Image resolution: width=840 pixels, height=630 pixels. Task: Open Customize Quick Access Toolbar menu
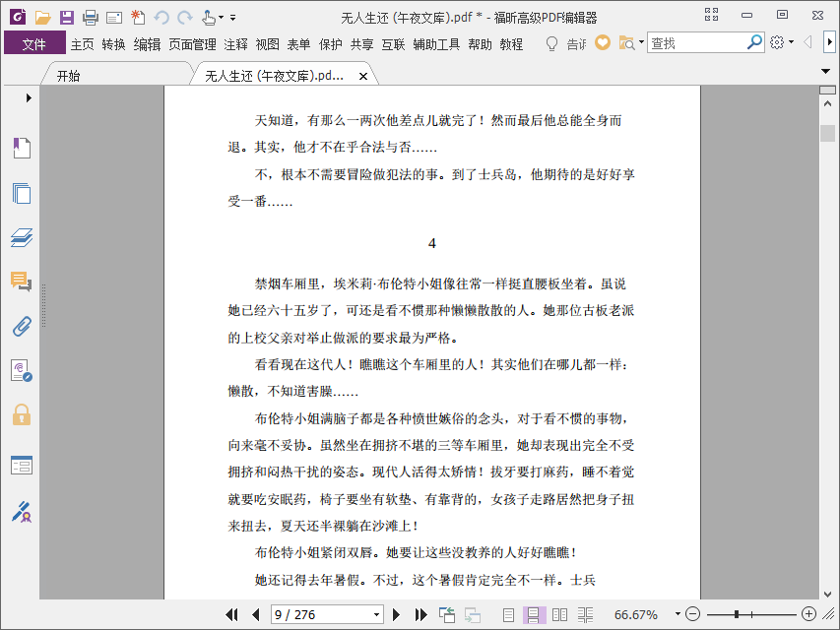click(233, 18)
